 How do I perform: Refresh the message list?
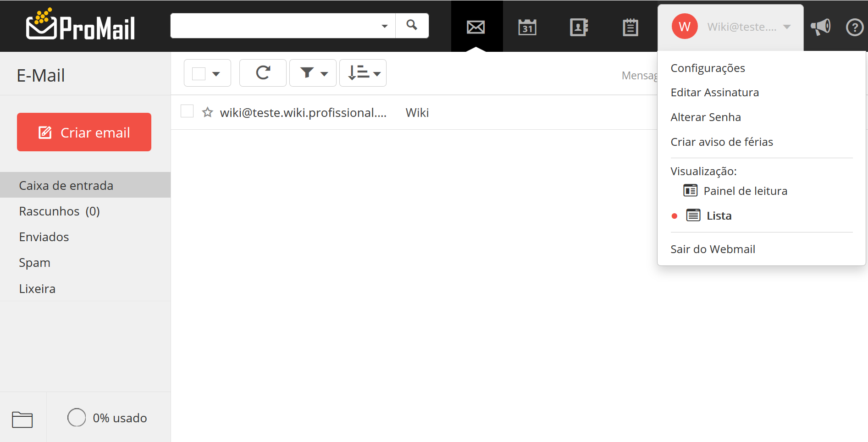coord(263,73)
